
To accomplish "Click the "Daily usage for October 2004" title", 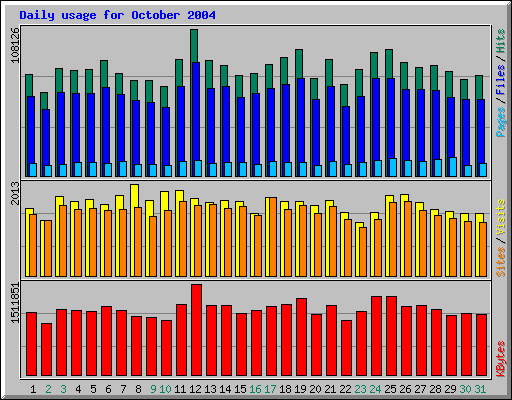I will [x=117, y=15].
